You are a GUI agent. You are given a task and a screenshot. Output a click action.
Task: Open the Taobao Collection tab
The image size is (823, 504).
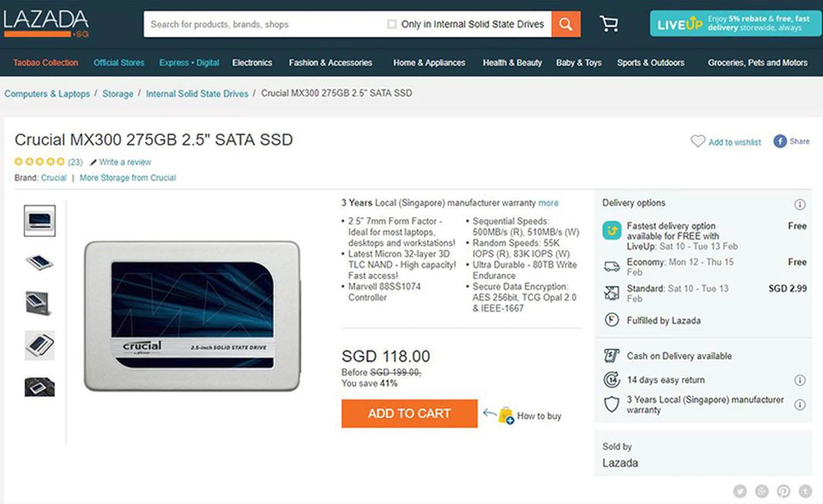45,63
